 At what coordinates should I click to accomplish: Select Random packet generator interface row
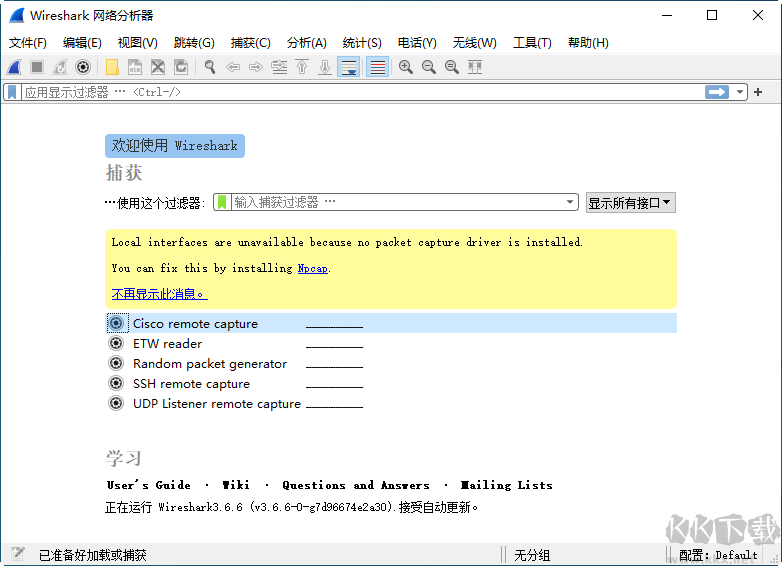(x=391, y=363)
